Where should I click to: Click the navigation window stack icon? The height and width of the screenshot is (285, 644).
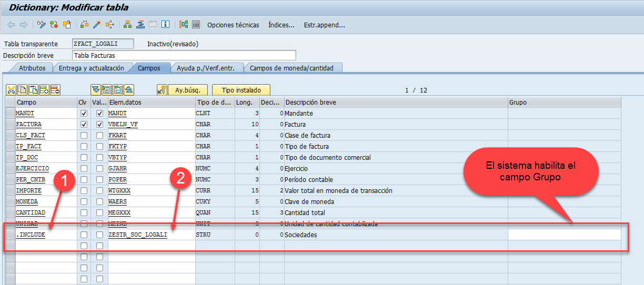[140, 25]
